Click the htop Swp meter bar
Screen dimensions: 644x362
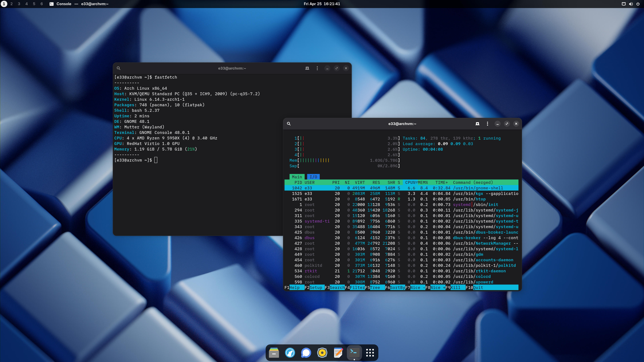[345, 166]
